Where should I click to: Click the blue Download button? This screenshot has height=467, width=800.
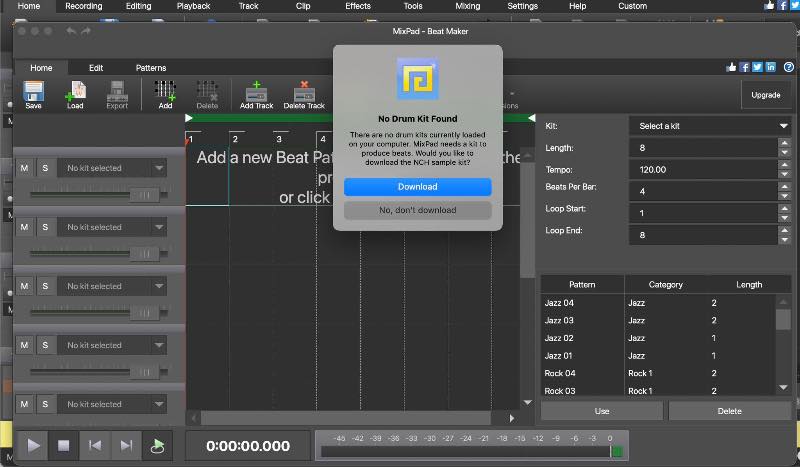pyautogui.click(x=417, y=187)
